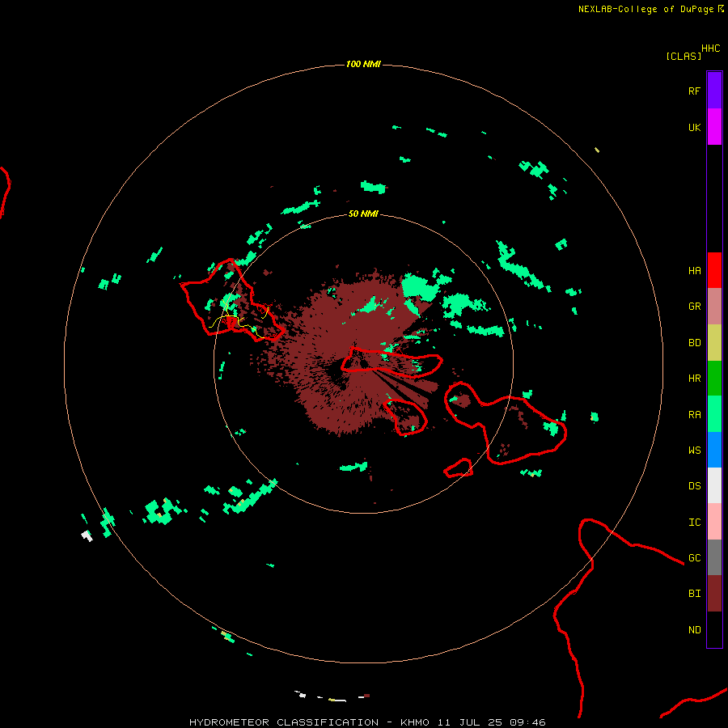Click the GR pink-brown color swatch
This screenshot has height=728, width=728.
[714, 307]
